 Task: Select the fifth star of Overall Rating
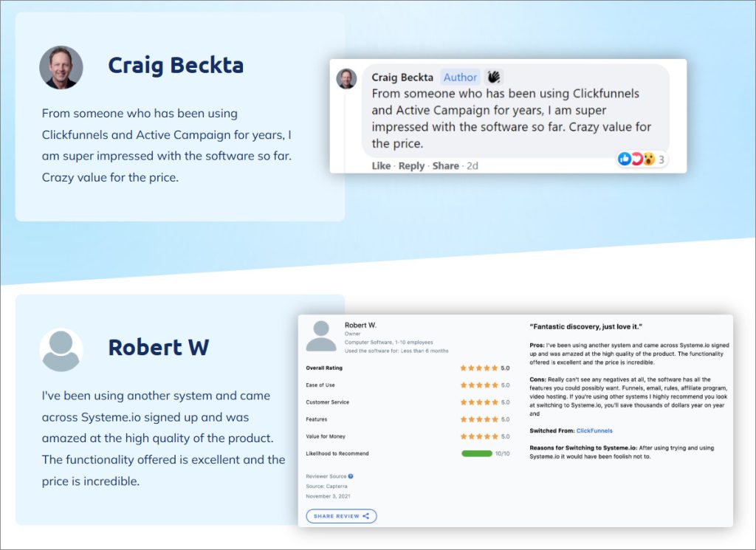[x=494, y=368]
